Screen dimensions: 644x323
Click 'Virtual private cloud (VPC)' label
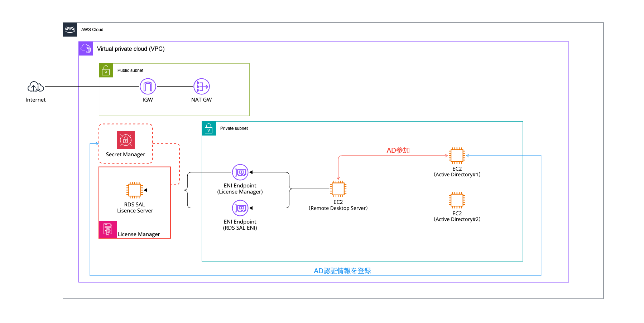pos(131,49)
